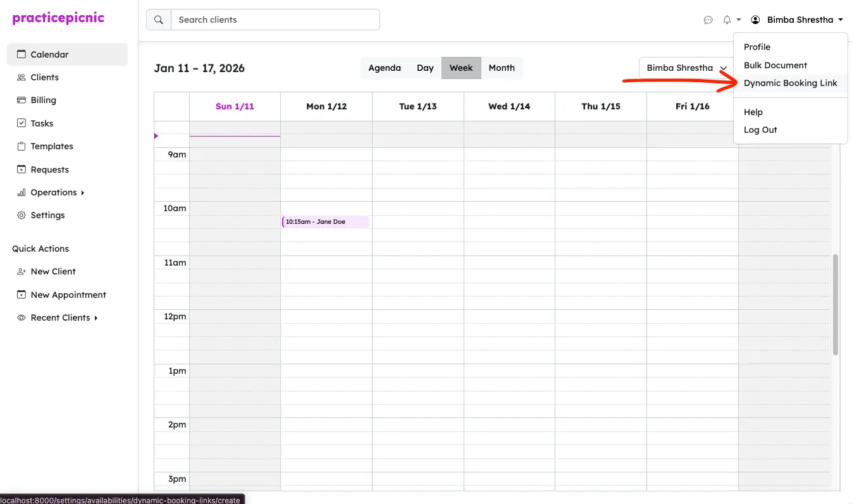
Task: Open the notifications bell icon
Action: [727, 20]
